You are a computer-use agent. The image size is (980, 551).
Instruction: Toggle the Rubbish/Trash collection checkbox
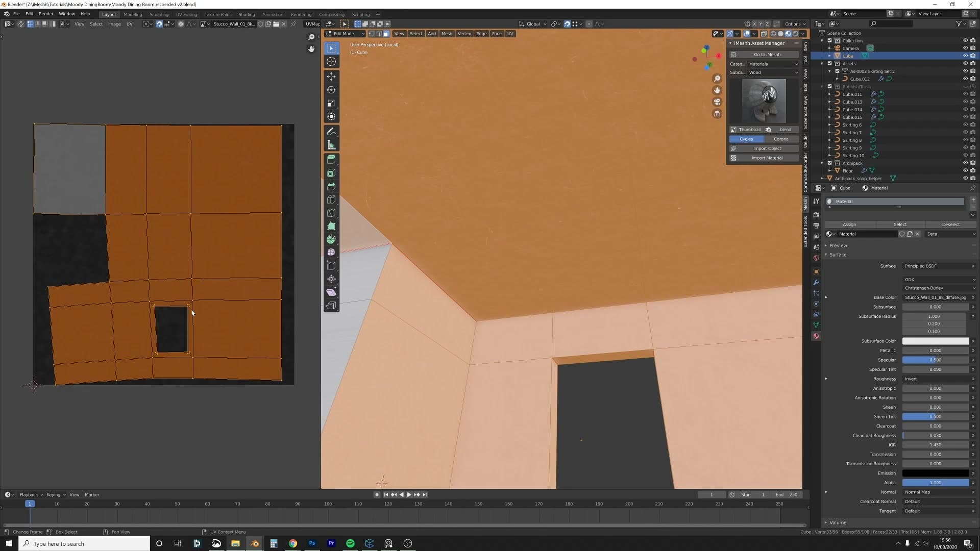coord(830,87)
